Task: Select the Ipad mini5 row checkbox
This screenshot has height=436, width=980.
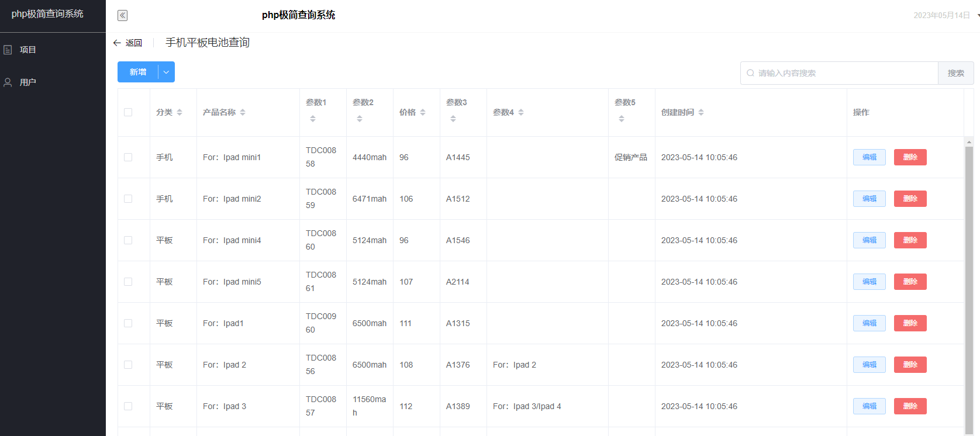Action: pos(128,282)
